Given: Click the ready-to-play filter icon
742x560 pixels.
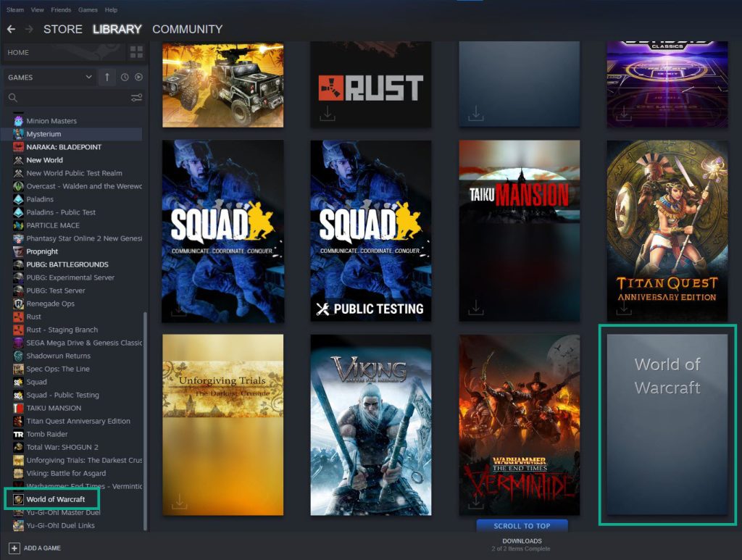Looking at the screenshot, I should click(138, 77).
